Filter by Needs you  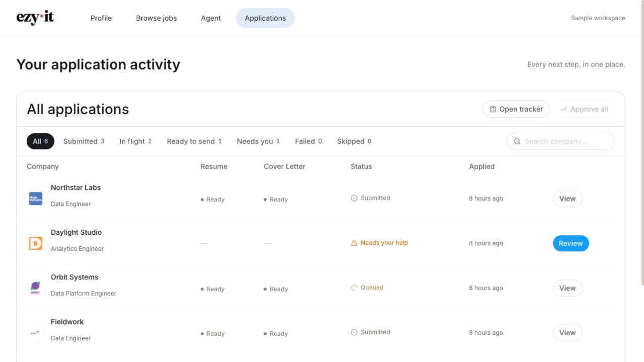258,141
